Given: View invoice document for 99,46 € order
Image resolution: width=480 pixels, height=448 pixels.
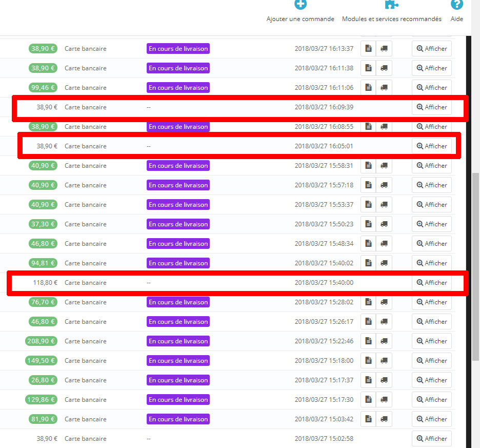Looking at the screenshot, I should [368, 88].
